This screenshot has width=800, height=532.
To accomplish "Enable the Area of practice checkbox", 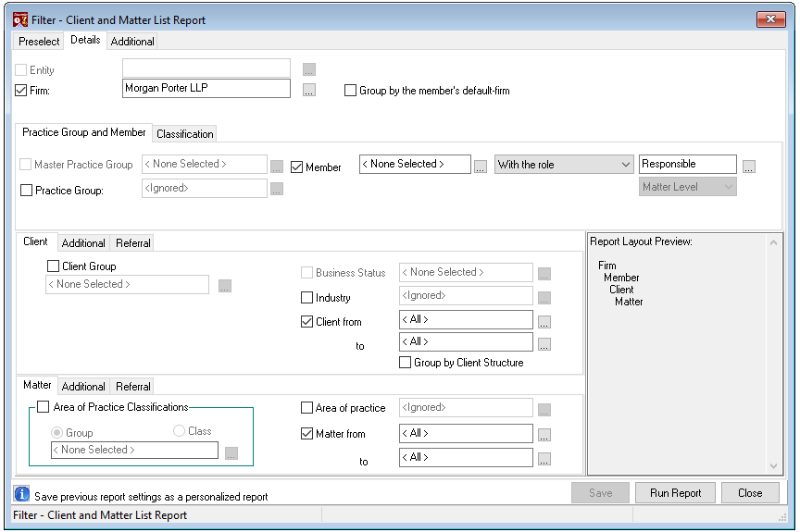I will point(306,408).
